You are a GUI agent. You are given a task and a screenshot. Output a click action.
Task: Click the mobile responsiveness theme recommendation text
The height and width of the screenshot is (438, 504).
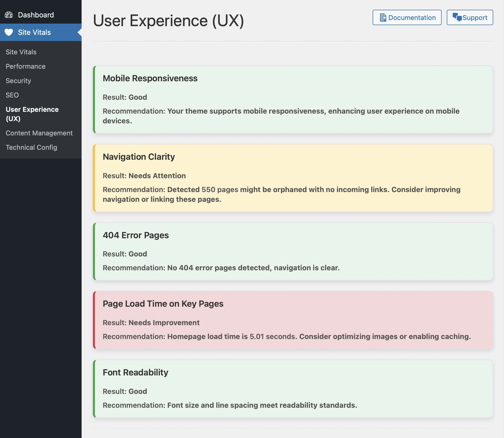[281, 116]
